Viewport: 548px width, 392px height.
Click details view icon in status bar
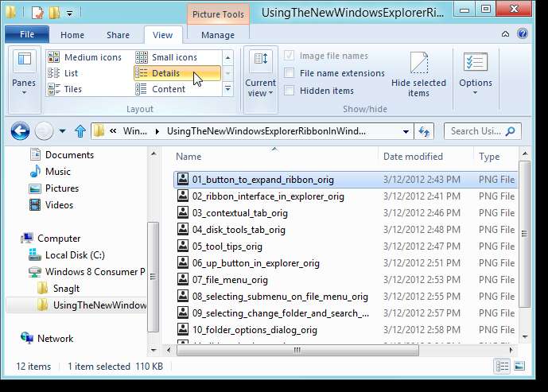coord(502,366)
